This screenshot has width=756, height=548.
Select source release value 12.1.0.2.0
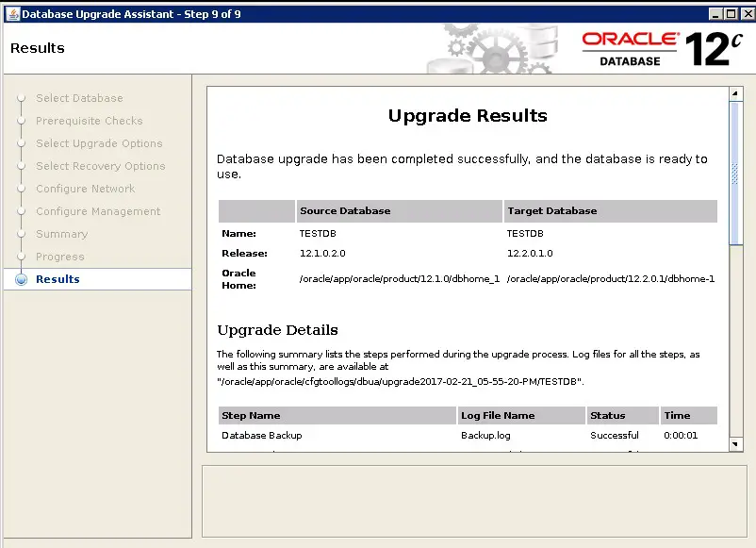coord(322,254)
